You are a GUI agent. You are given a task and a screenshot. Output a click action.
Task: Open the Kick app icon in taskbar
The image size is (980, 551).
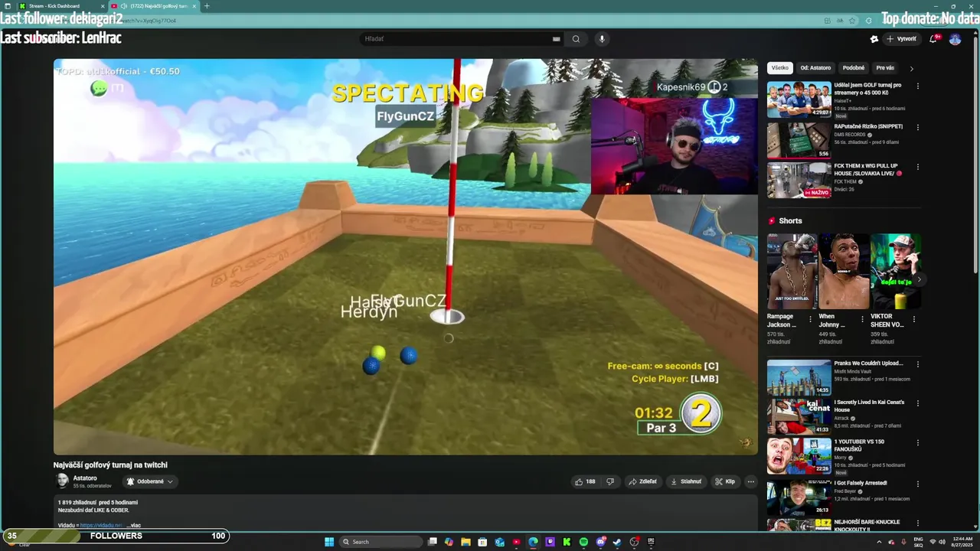567,542
